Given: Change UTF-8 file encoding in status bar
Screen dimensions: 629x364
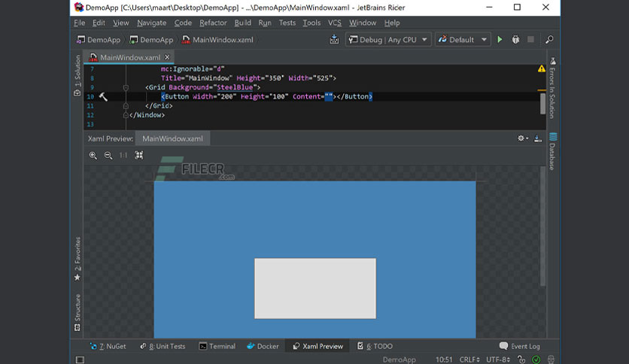Looking at the screenshot, I should (498, 359).
